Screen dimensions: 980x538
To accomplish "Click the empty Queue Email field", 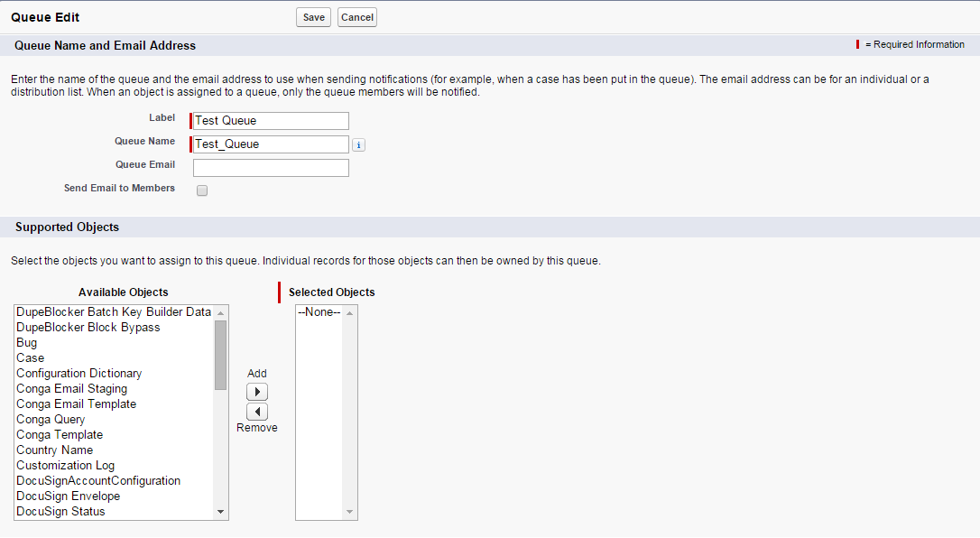I will (271, 168).
